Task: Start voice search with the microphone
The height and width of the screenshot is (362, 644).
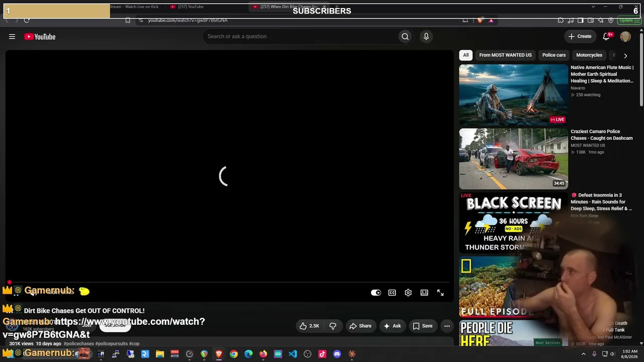Action: pos(426,36)
